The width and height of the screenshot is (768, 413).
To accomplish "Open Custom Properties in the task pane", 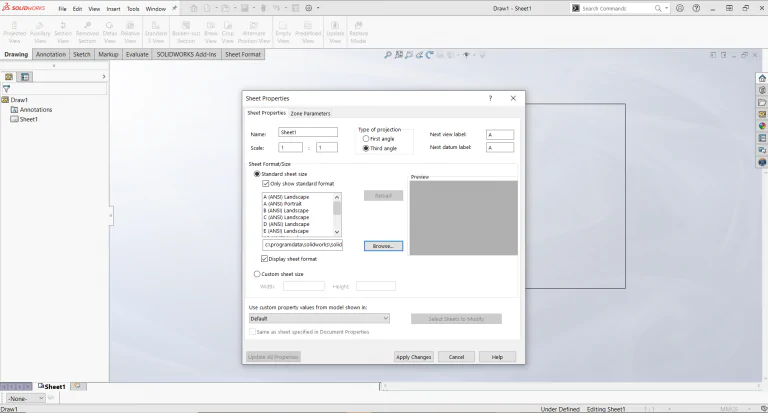I will (x=762, y=138).
